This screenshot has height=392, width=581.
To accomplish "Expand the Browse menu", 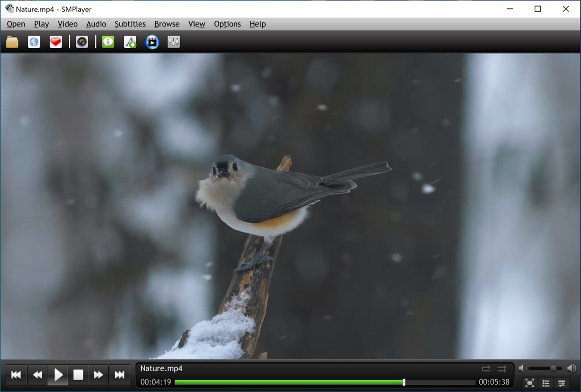I will point(167,24).
